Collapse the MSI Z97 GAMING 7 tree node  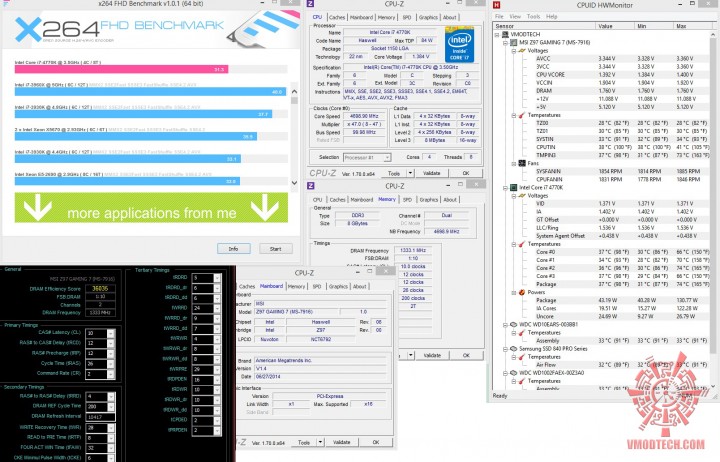point(505,43)
